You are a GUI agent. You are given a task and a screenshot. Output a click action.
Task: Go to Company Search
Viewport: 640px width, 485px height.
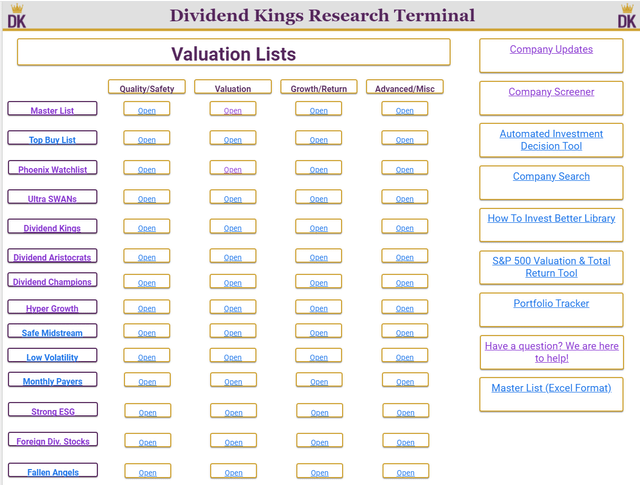click(x=551, y=176)
